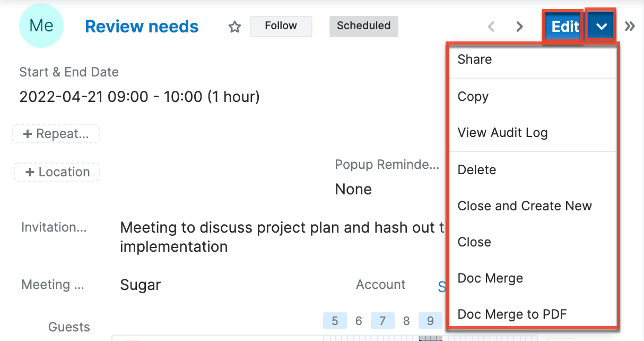Viewport: 644px width, 341px height.
Task: Add a meeting Location
Action: pyautogui.click(x=56, y=172)
